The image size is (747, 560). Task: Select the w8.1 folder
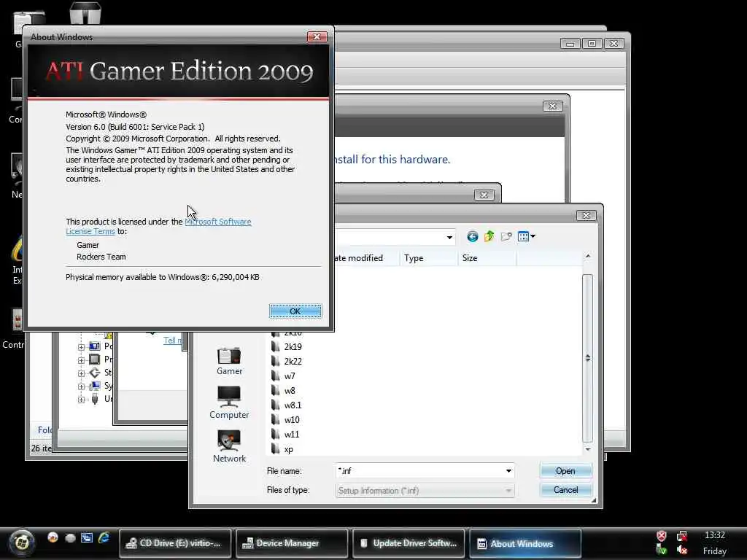pyautogui.click(x=293, y=405)
